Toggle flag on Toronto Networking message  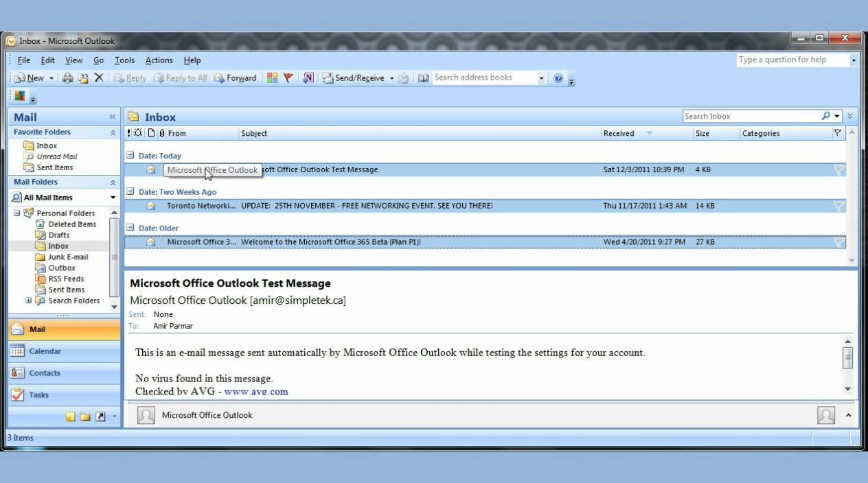(x=838, y=206)
